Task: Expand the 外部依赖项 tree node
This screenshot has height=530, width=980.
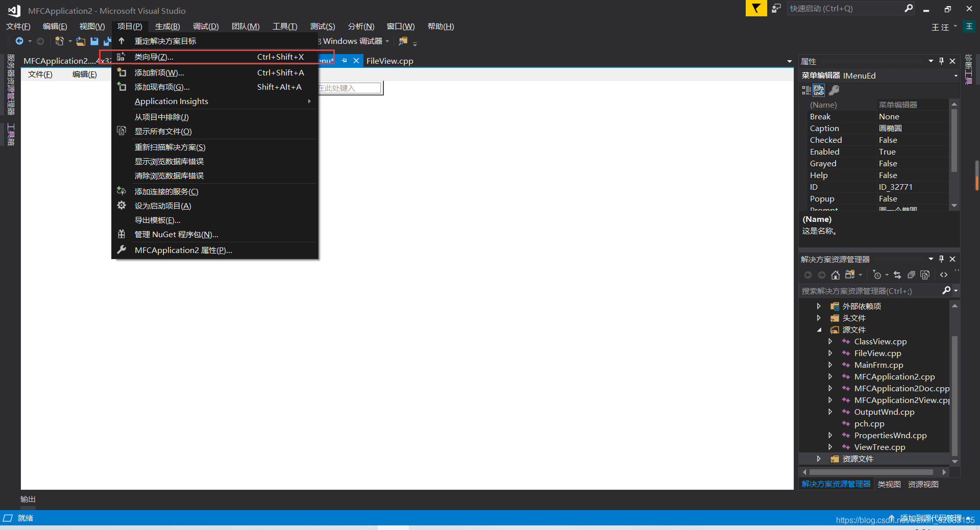Action: pos(819,306)
